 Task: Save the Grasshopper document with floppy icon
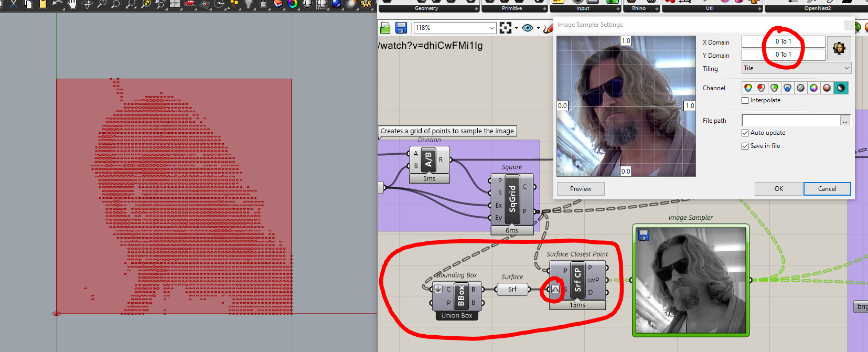pyautogui.click(x=401, y=28)
